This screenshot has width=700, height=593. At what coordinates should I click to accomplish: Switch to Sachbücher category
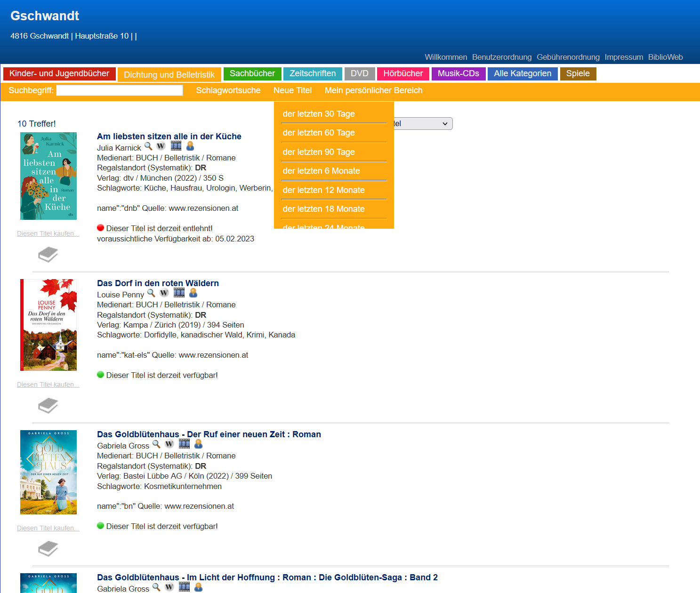point(252,74)
